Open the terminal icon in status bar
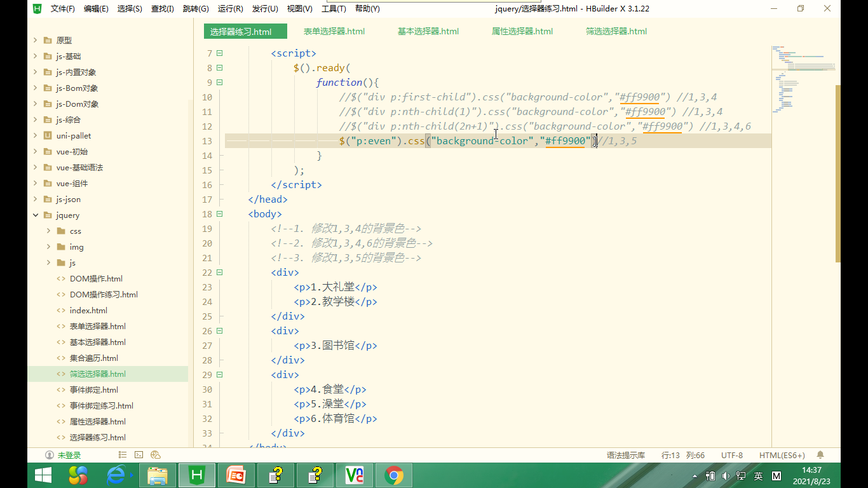This screenshot has height=488, width=868. (x=139, y=455)
